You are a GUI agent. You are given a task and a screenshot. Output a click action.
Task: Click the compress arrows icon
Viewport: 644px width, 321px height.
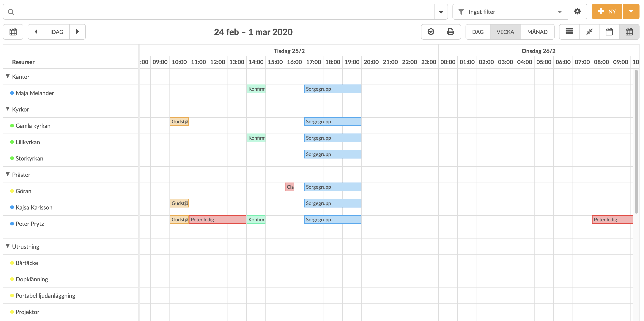(589, 32)
